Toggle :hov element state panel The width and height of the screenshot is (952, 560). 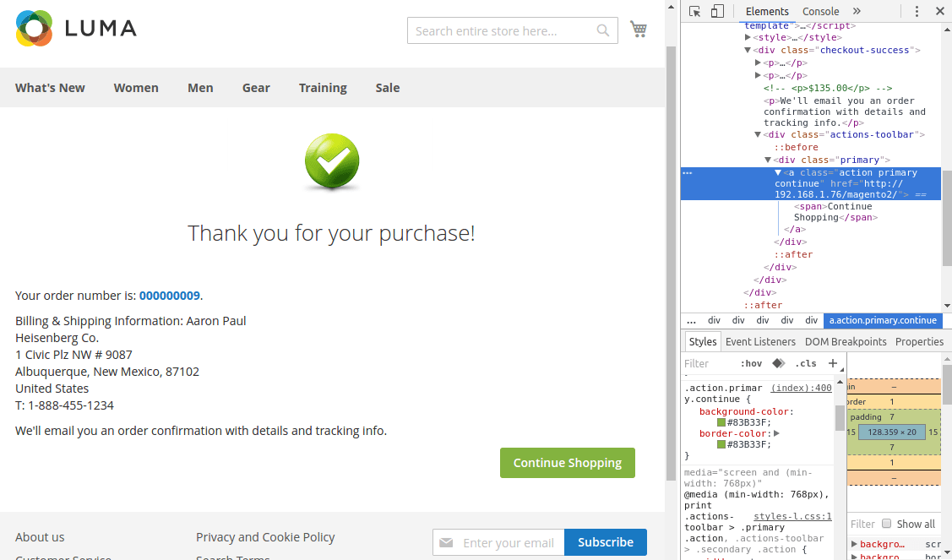click(751, 363)
